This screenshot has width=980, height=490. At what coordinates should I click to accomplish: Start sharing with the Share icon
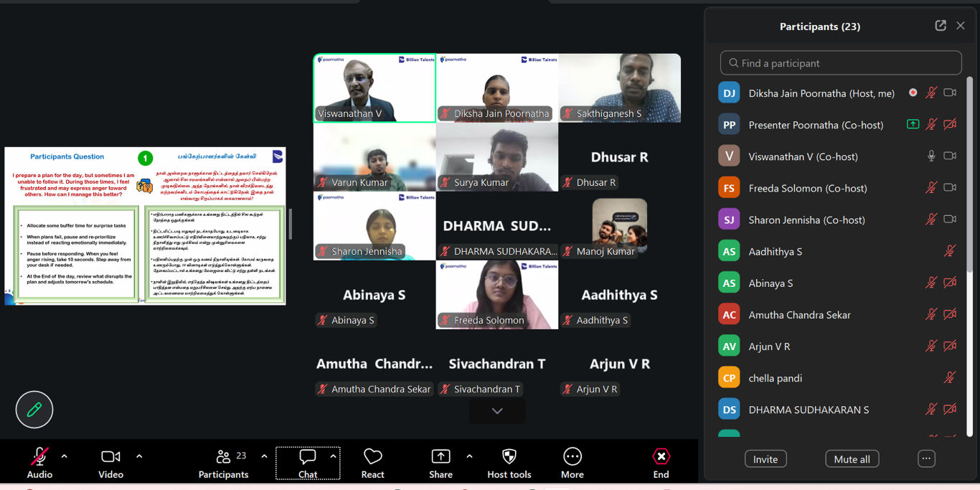point(440,456)
